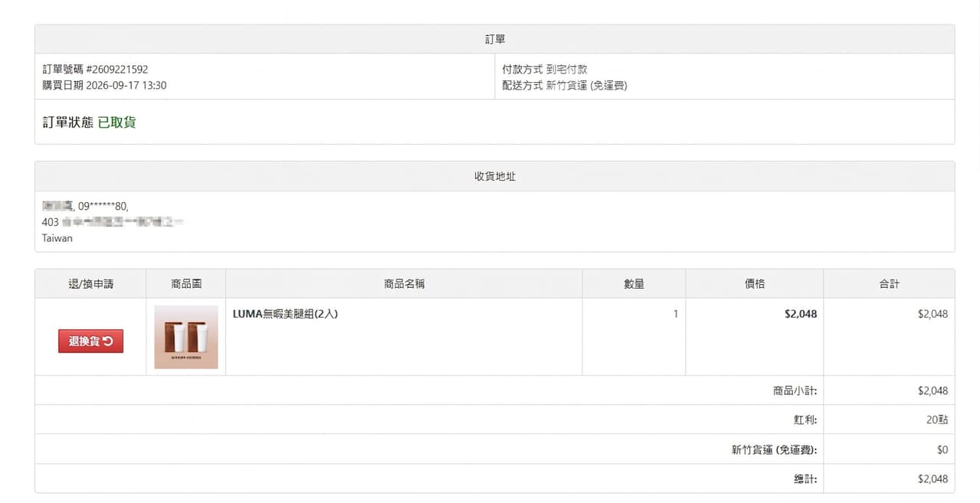Click the $2,048 amount in 商品小計 row
Screen dimensions: 980x503
[x=932, y=390]
